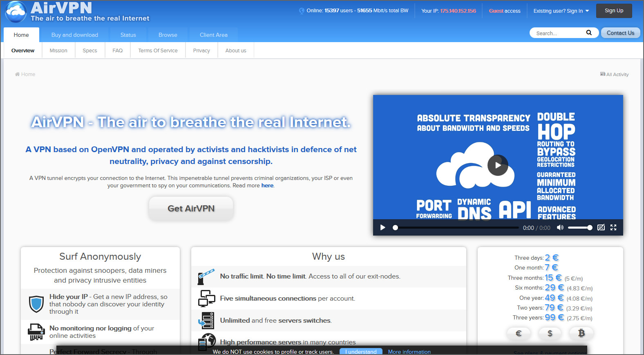Viewport: 644px width, 355px height.
Task: Click the Sign Up button
Action: [x=614, y=11]
